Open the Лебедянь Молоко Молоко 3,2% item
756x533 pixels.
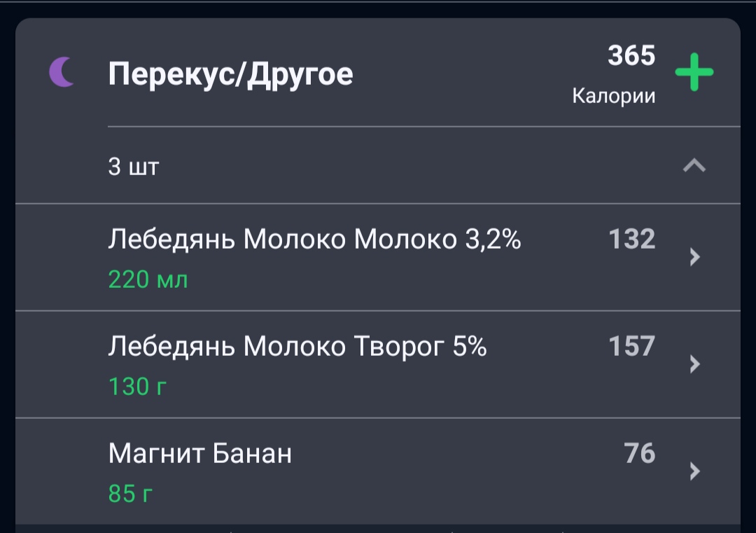click(x=378, y=258)
